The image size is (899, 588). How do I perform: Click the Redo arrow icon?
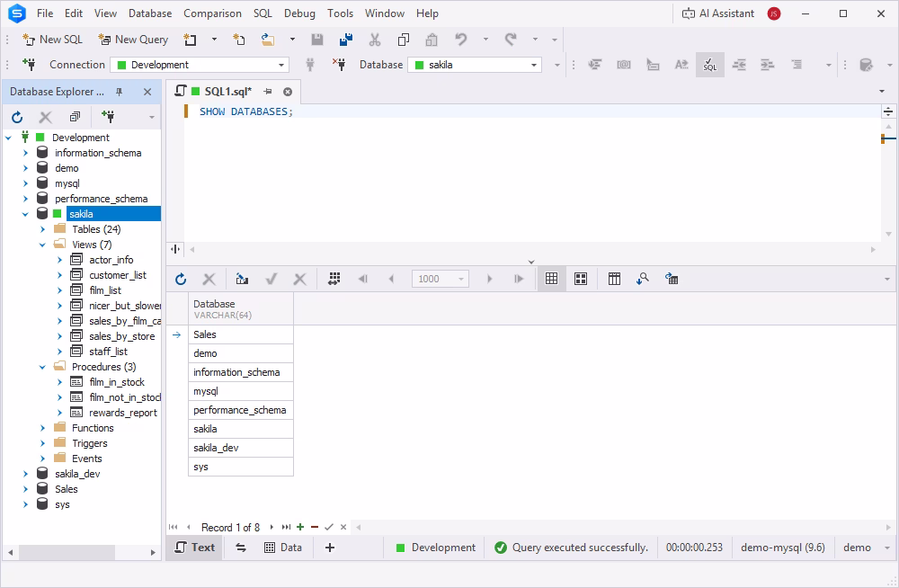click(x=511, y=40)
